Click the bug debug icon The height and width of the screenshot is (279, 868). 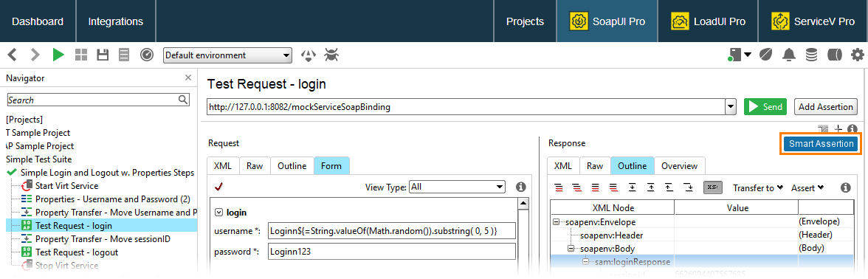tap(331, 55)
